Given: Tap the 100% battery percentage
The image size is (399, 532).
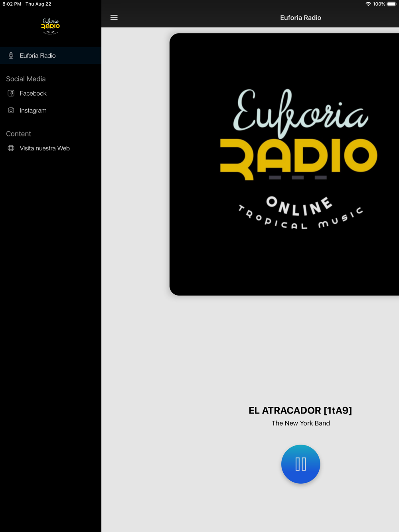Looking at the screenshot, I should [379, 4].
